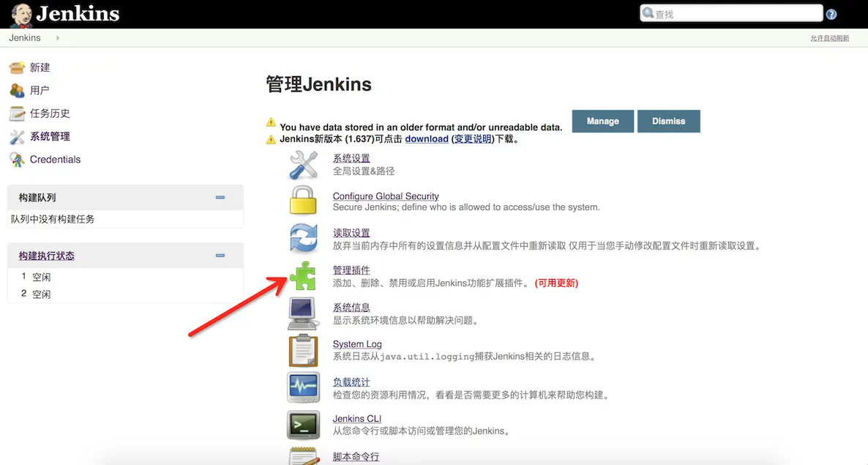868x465 pixels.
Task: Click the wrench and screwdriver 系统设置 icon
Action: [303, 165]
